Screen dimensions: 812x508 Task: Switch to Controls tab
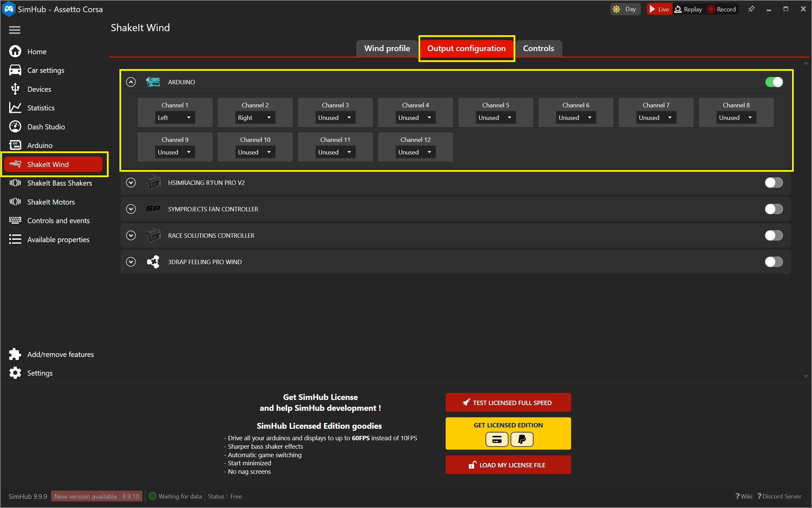click(x=538, y=48)
